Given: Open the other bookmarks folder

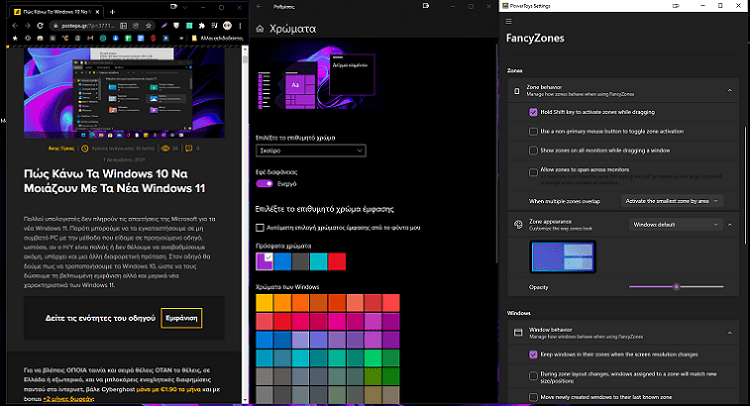Looking at the screenshot, I should (217, 38).
